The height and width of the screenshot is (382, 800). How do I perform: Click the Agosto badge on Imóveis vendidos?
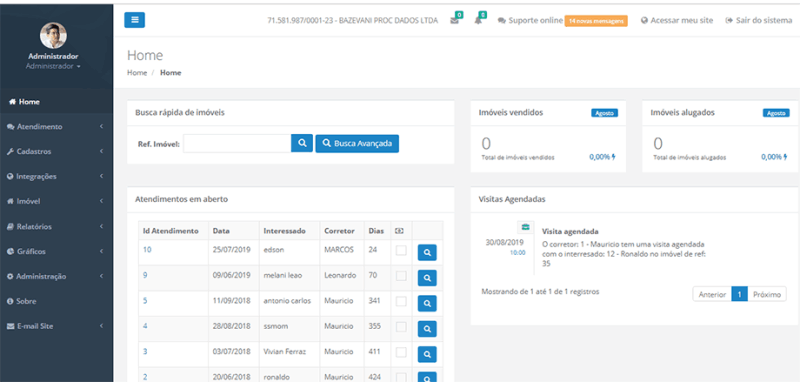pyautogui.click(x=605, y=113)
